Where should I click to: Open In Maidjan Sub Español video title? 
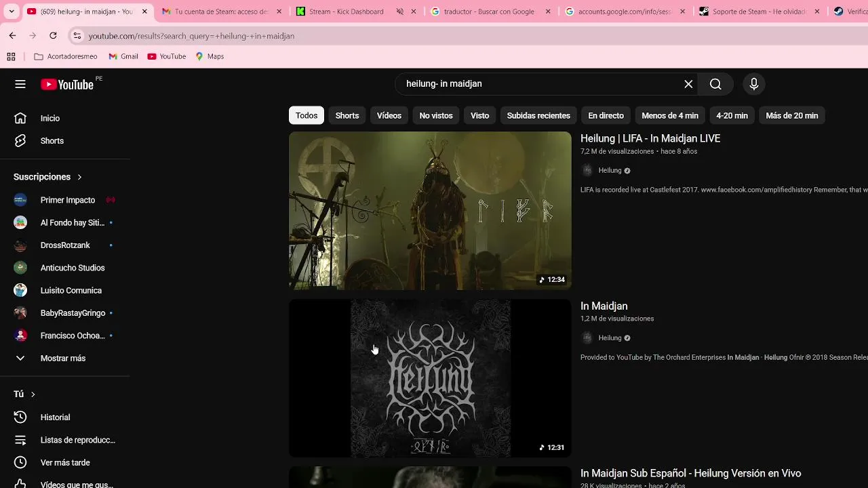690,473
